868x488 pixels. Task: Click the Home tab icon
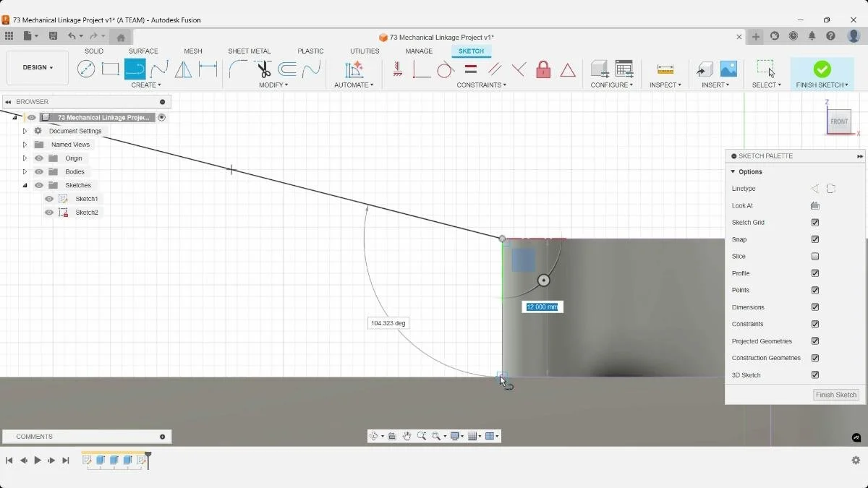(x=121, y=38)
